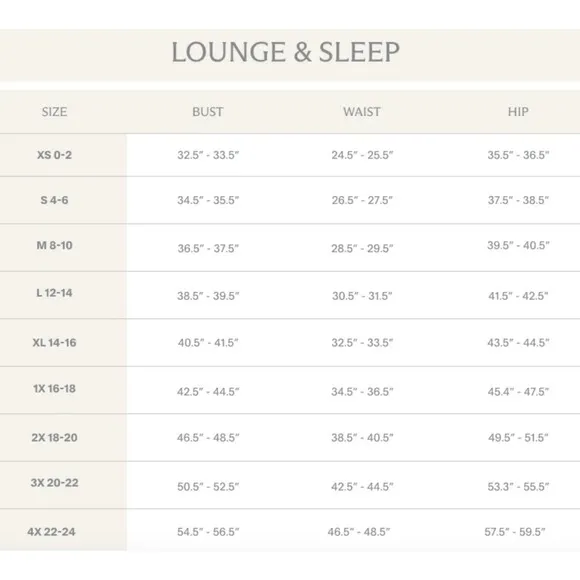Click the LOUNGE & SLEEP heading
Screen dimensions: 580x580
(285, 52)
